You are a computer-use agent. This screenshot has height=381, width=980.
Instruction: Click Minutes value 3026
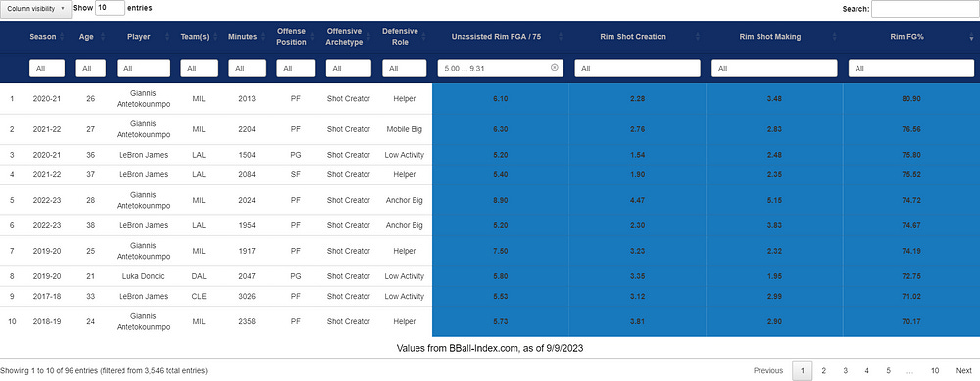[x=246, y=296]
